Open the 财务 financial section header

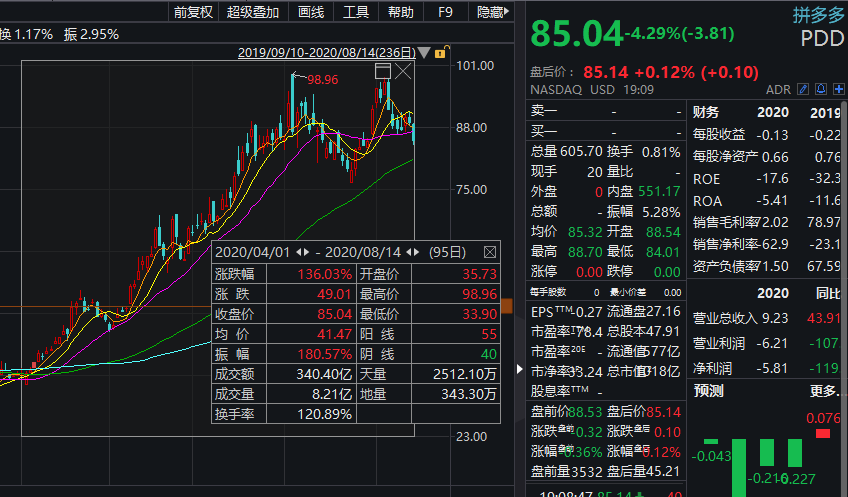pyautogui.click(x=706, y=112)
